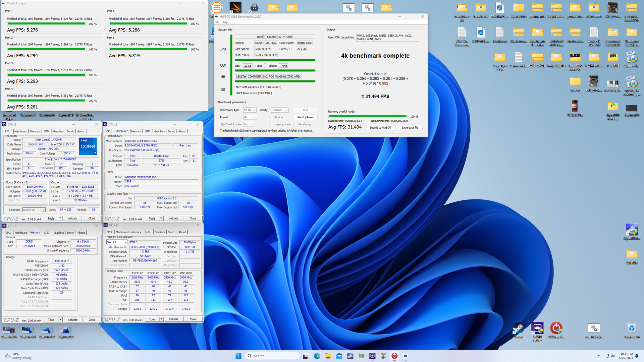Open the OCSnap desktop shortcut
Image resolution: width=644 pixels, height=362 pixels.
pos(556,330)
